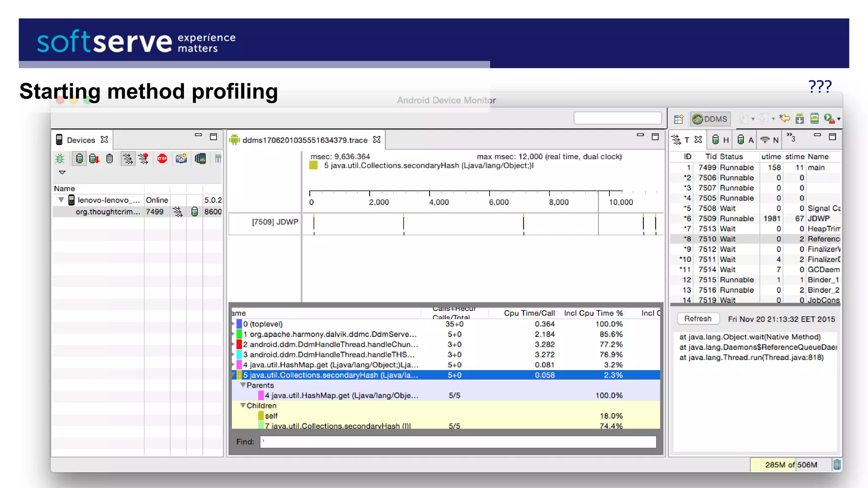The width and height of the screenshot is (868, 488).
Task: Close the Threads tab
Action: click(698, 139)
